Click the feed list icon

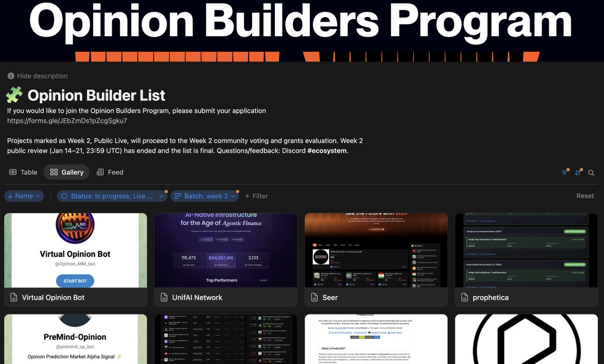click(x=100, y=172)
